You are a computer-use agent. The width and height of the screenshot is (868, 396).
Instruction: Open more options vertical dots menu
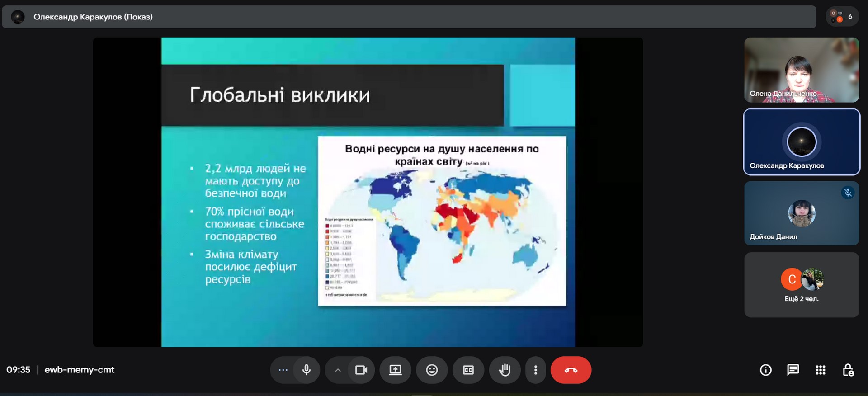point(536,370)
